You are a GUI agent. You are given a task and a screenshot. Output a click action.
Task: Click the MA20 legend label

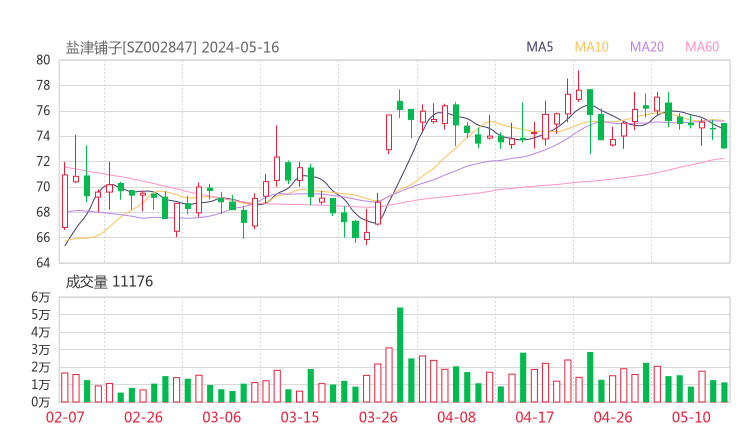(x=647, y=47)
